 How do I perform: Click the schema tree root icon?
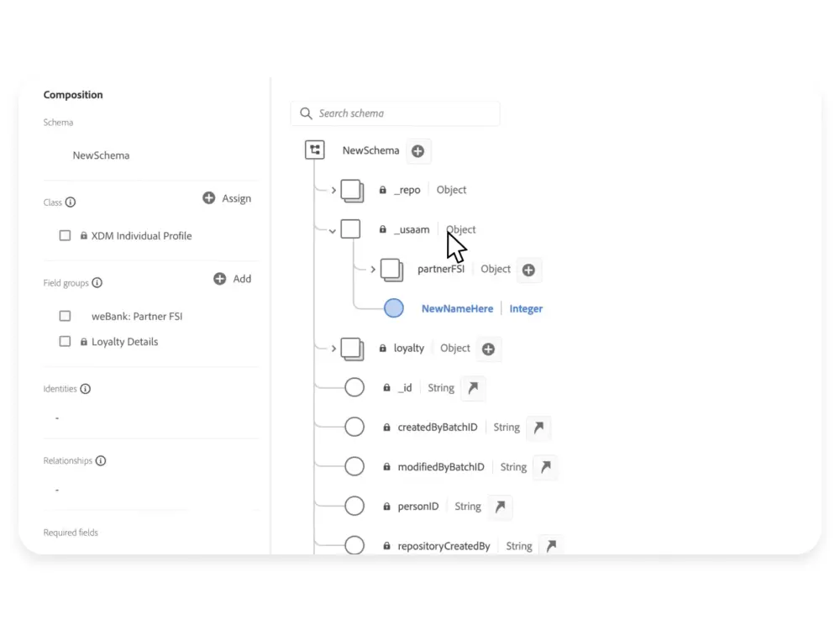[x=315, y=150]
